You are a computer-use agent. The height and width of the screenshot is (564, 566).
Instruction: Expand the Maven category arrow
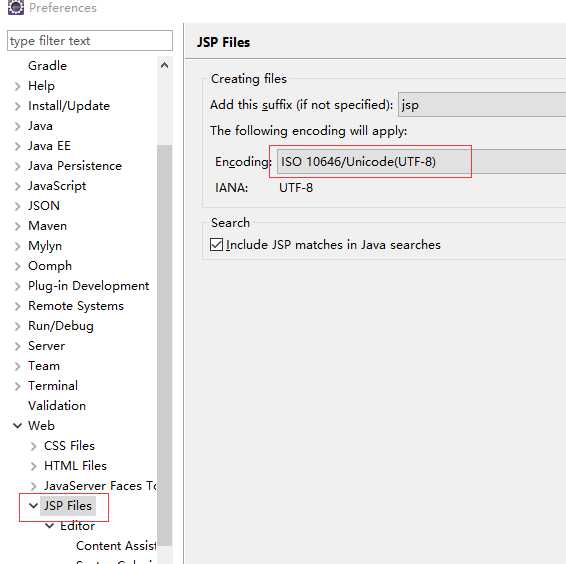coord(17,226)
